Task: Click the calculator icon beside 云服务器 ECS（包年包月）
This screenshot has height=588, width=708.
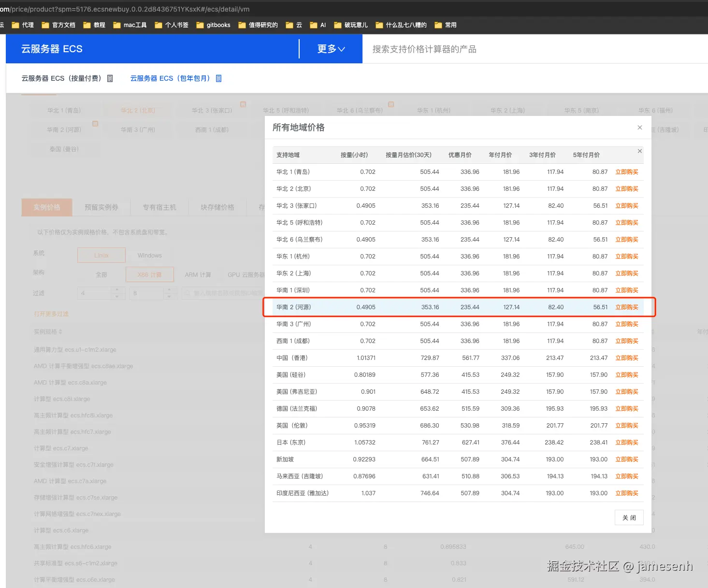Action: pyautogui.click(x=219, y=78)
